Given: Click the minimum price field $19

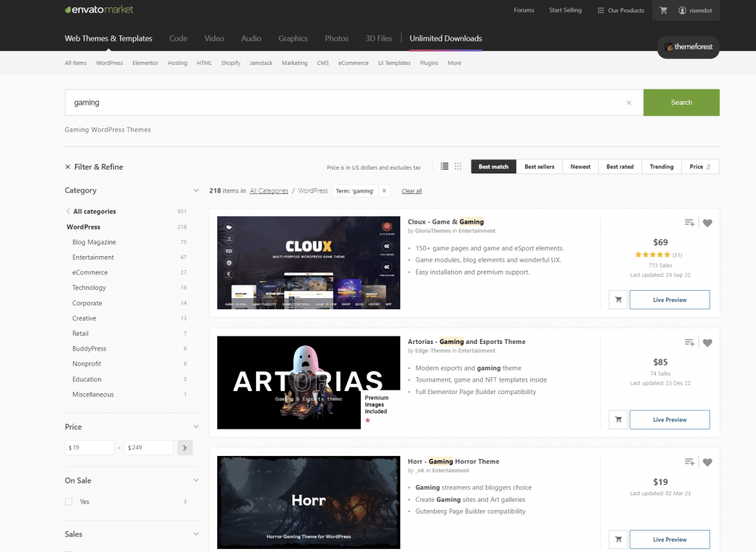Looking at the screenshot, I should point(89,448).
